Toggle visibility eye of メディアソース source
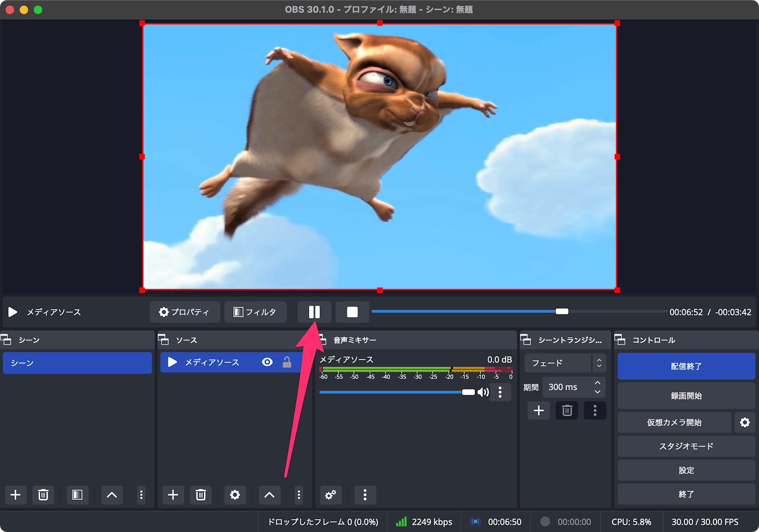Image resolution: width=759 pixels, height=532 pixels. click(267, 362)
